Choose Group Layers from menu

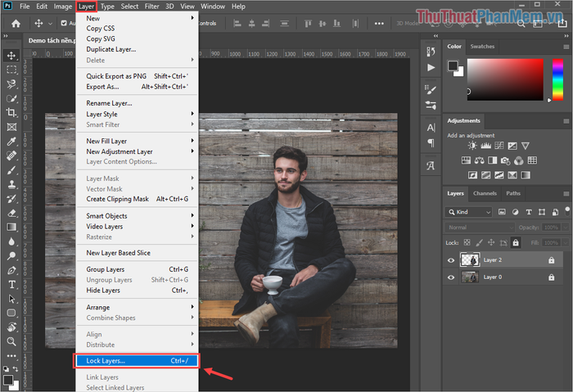click(137, 269)
